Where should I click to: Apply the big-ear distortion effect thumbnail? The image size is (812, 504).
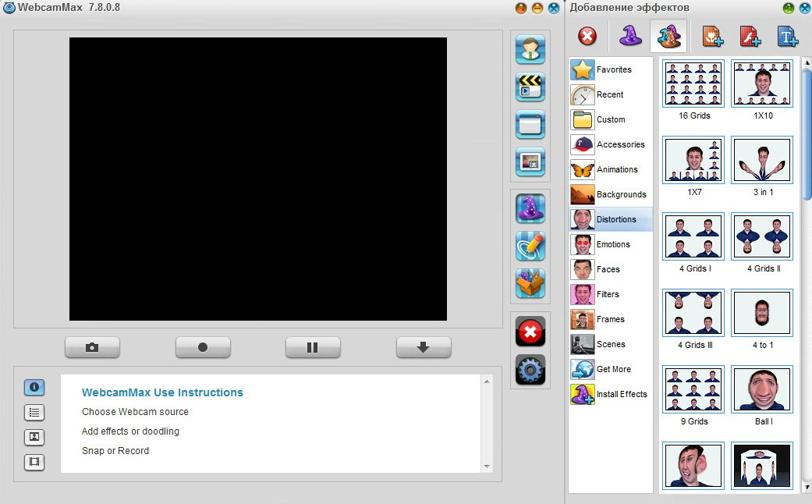pyautogui.click(x=693, y=466)
